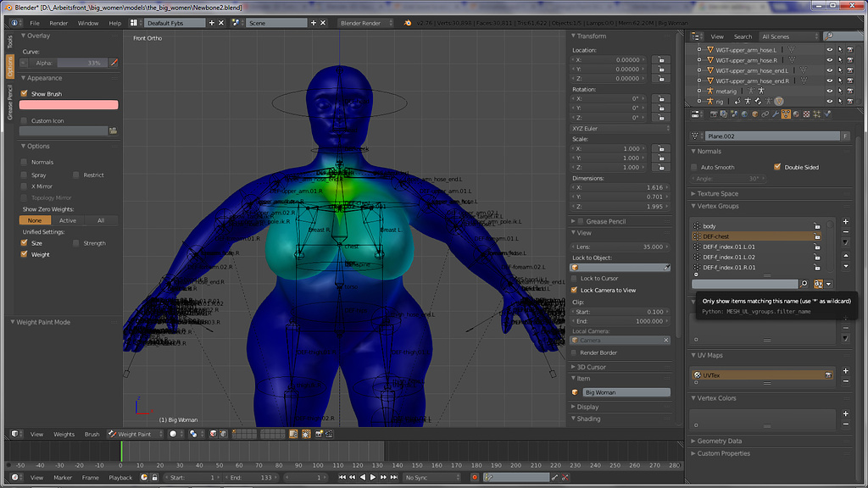Viewport: 868px width, 488px height.
Task: Click the brush curve alpha pencil icon
Action: pyautogui.click(x=114, y=63)
